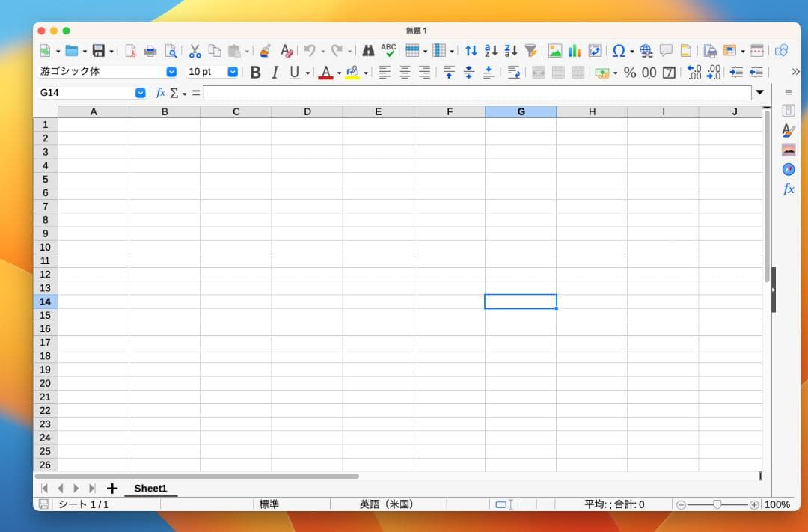Expand the font size dropdown
The height and width of the screenshot is (532, 808).
coord(233,72)
